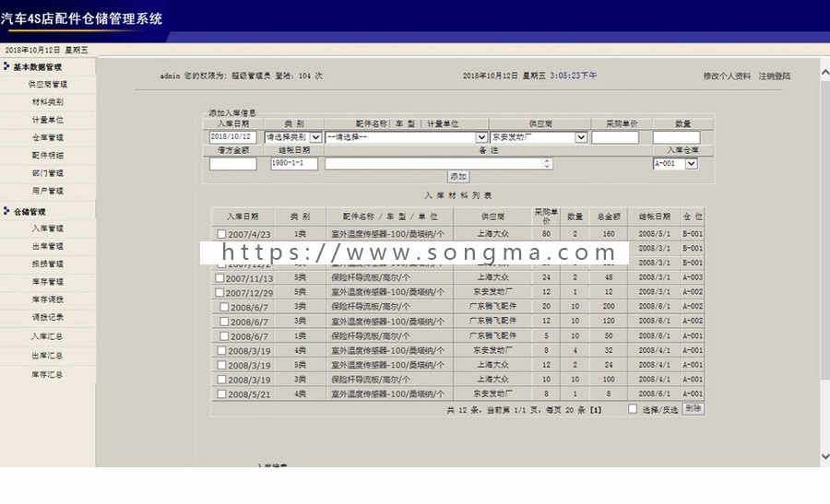Click 2008/6/1 in the 2008/5/21 row

(654, 394)
